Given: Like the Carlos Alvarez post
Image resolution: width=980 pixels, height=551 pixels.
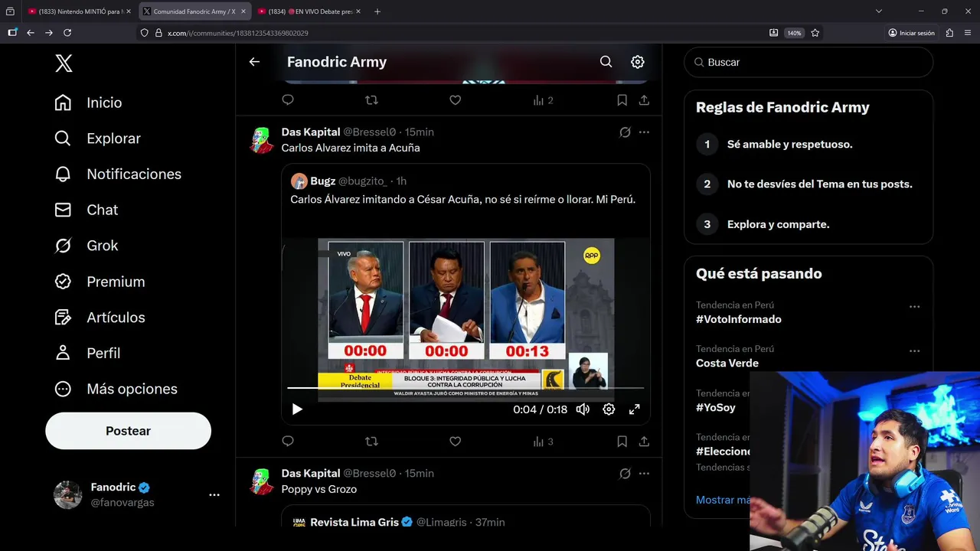Looking at the screenshot, I should [455, 442].
